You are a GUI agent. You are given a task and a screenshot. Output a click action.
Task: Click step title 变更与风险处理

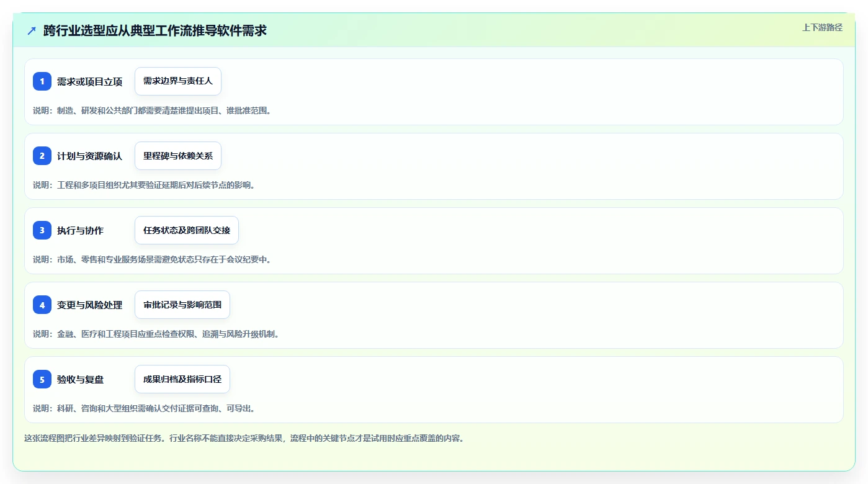[89, 305]
